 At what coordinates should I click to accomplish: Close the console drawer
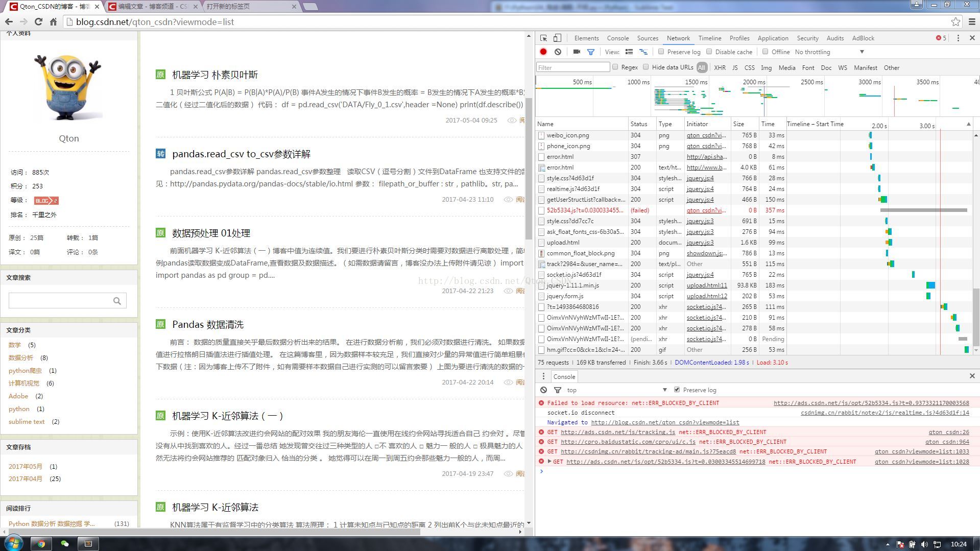(x=972, y=376)
